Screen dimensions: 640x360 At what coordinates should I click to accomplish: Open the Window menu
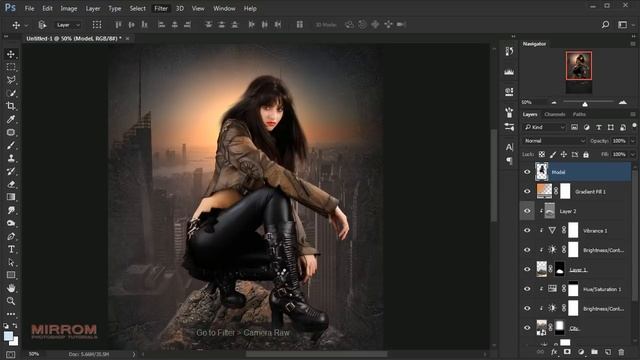coord(224,8)
